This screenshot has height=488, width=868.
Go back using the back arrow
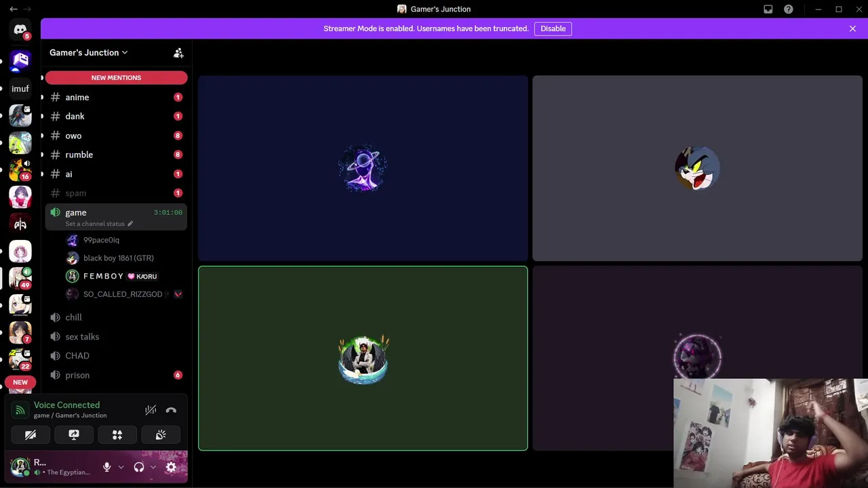[x=14, y=9]
